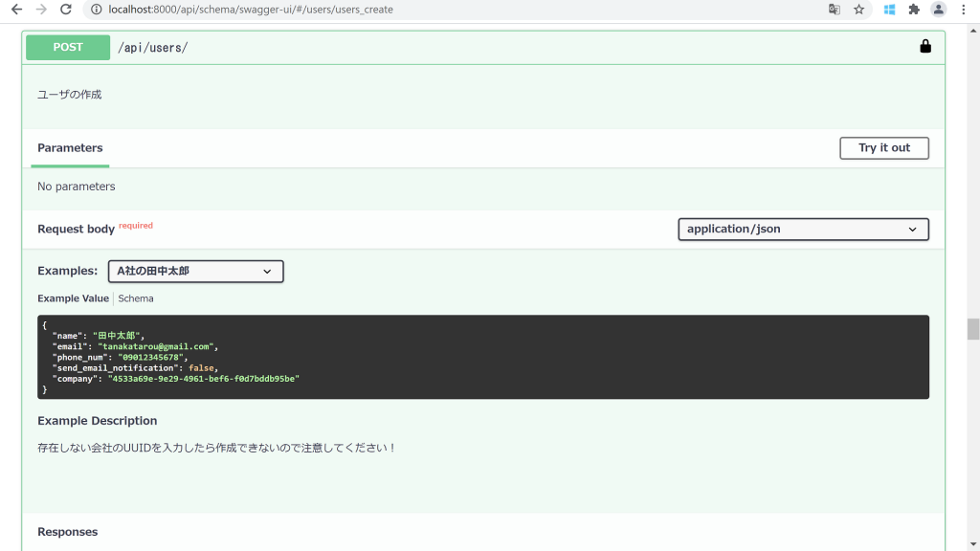Click the scrollbar up arrow
The image size is (980, 551).
click(973, 30)
